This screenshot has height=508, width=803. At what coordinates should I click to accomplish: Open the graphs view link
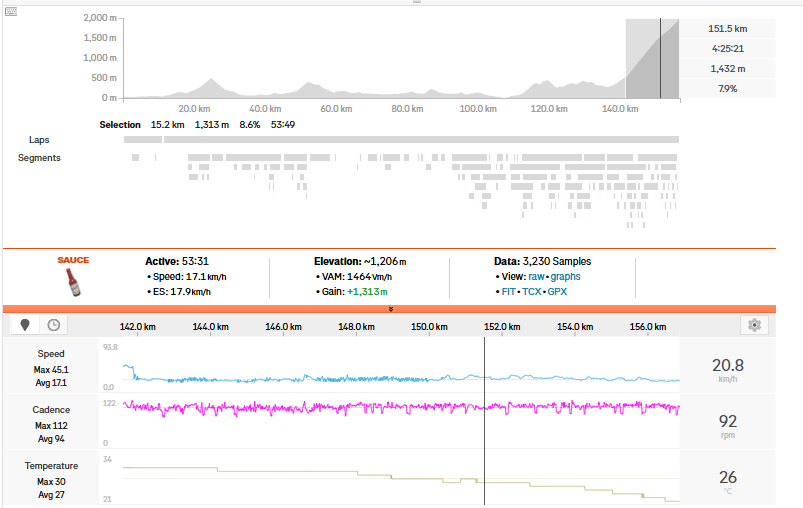pos(565,277)
